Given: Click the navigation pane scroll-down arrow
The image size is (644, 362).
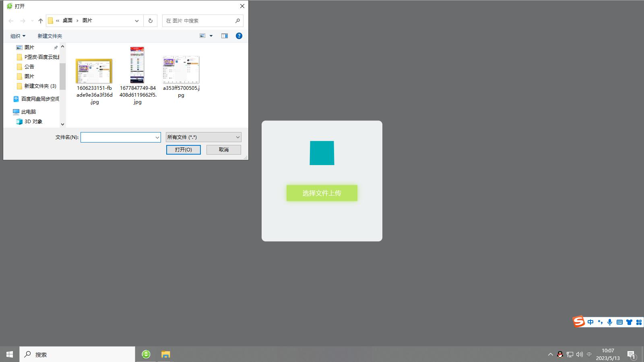Looking at the screenshot, I should (62, 124).
